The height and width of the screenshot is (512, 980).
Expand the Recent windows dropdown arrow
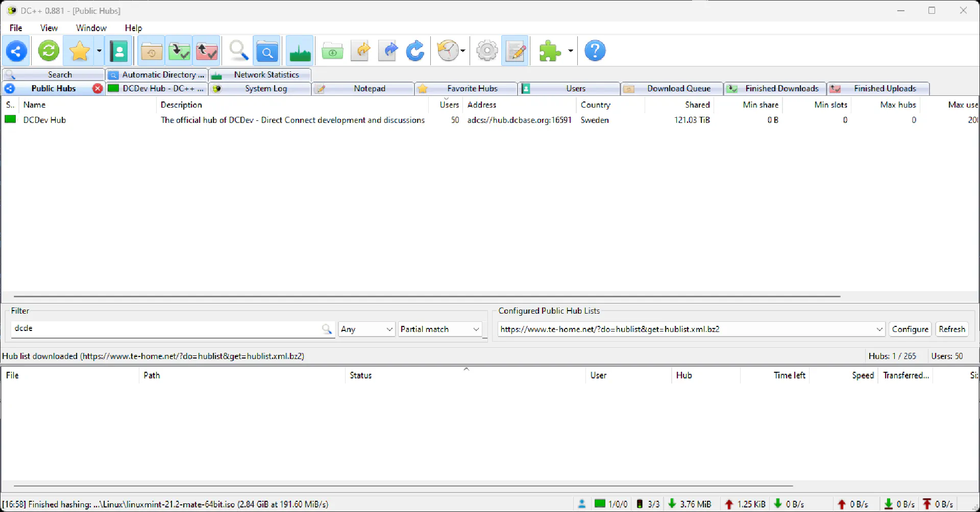[463, 51]
